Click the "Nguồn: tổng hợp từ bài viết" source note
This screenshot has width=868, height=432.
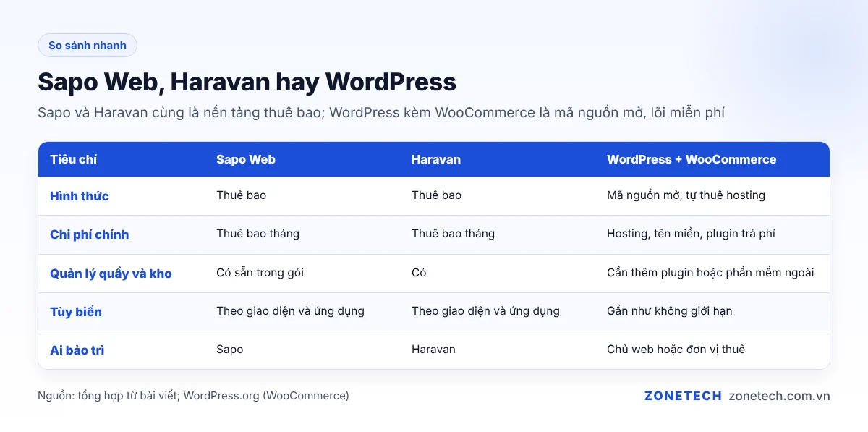[x=193, y=396]
